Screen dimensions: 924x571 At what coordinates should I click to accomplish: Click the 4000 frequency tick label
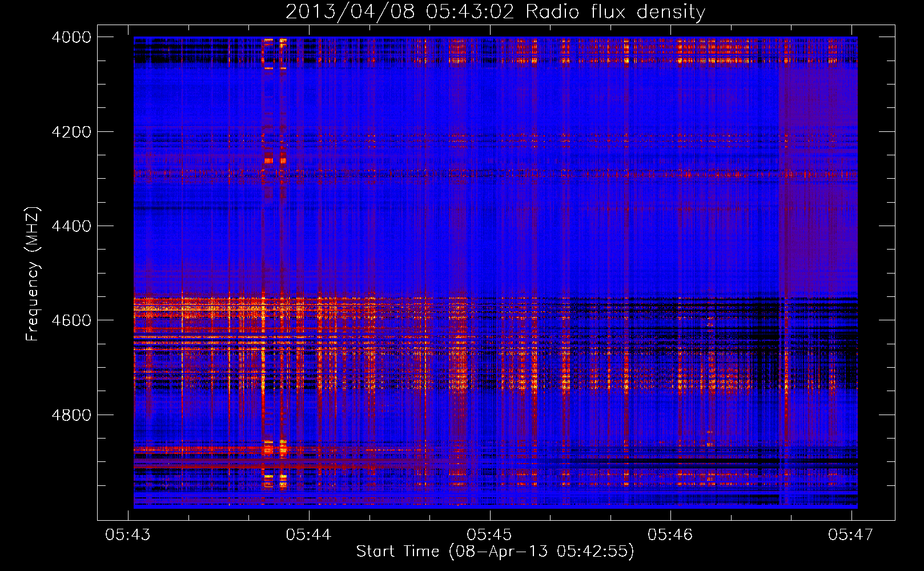coord(71,37)
